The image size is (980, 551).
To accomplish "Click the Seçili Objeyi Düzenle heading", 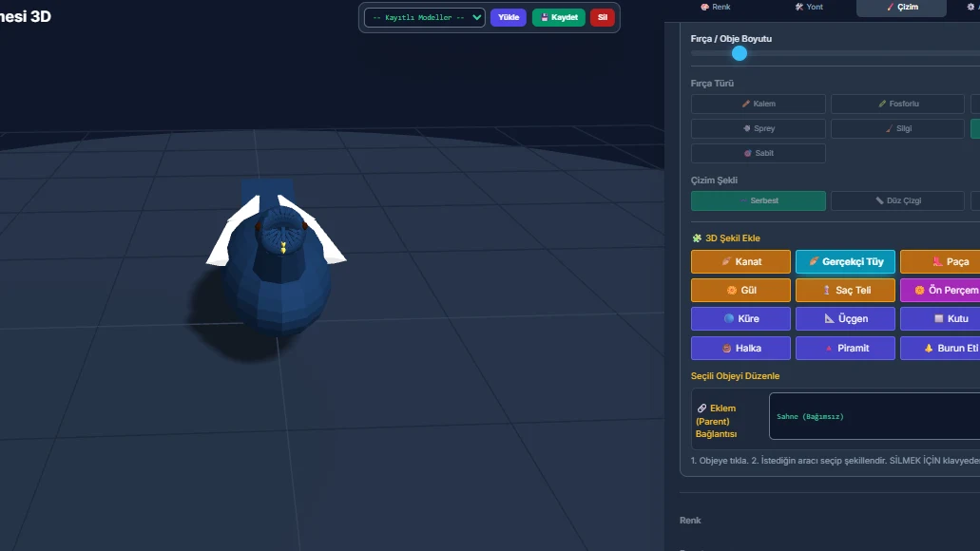I will 735,376.
